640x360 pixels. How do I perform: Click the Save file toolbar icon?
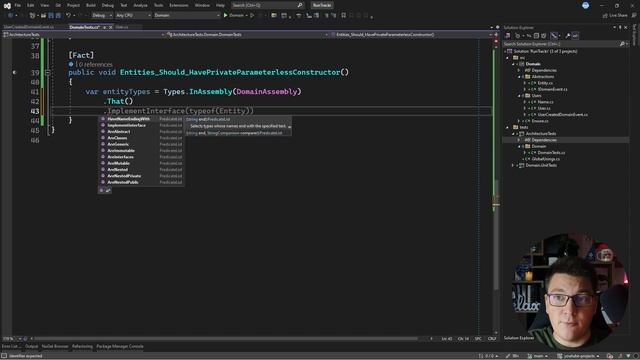click(x=51, y=16)
